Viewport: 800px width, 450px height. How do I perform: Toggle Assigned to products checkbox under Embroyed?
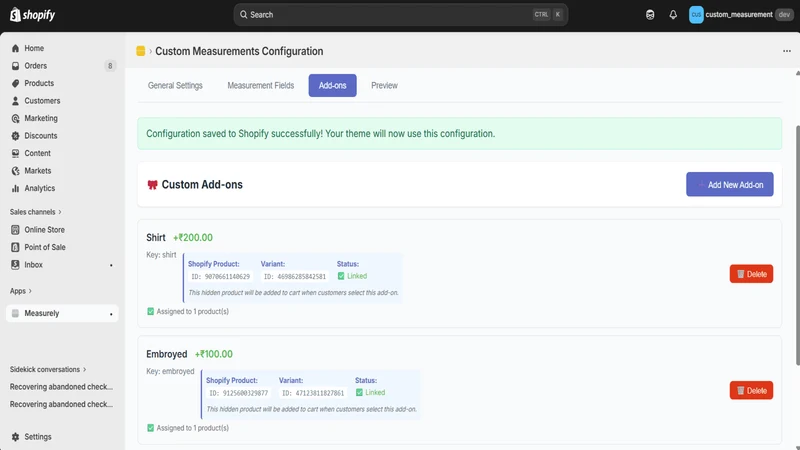pyautogui.click(x=151, y=428)
